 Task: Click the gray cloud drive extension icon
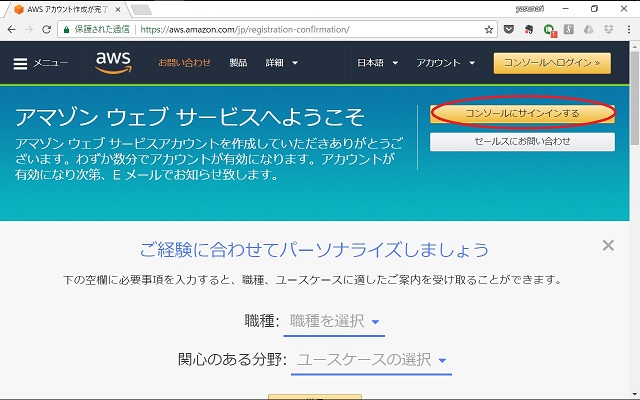pyautogui.click(x=589, y=29)
